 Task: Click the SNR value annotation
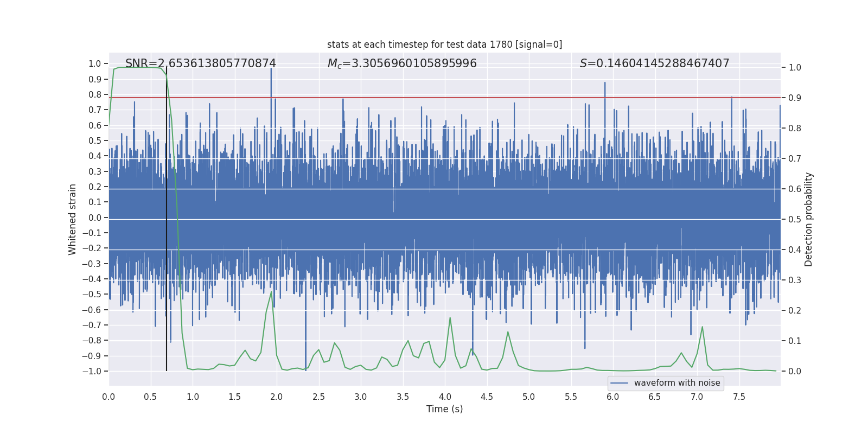pos(201,63)
